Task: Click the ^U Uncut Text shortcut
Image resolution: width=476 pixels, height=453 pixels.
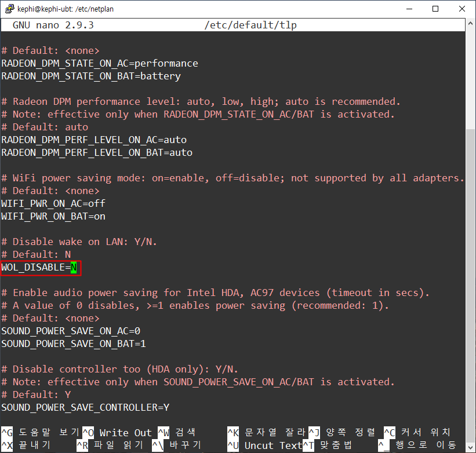Action: pos(265,445)
